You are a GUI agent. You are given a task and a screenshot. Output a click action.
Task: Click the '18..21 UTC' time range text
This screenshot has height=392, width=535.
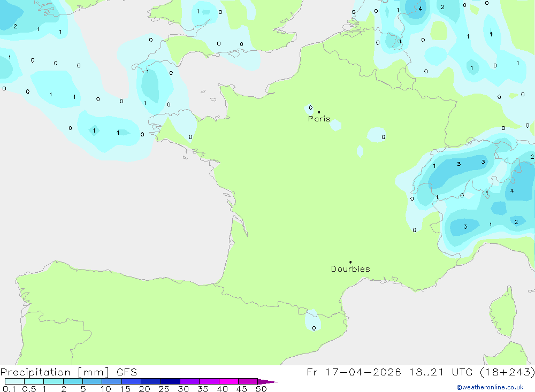click(441, 372)
